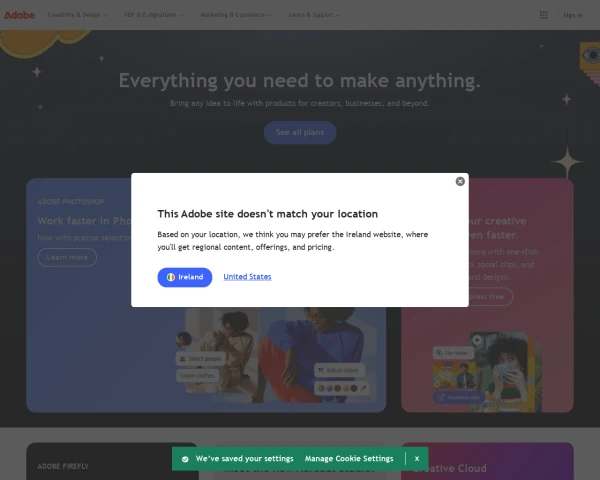Click Adjust colors chip on image
This screenshot has width=600, height=480.
point(339,370)
